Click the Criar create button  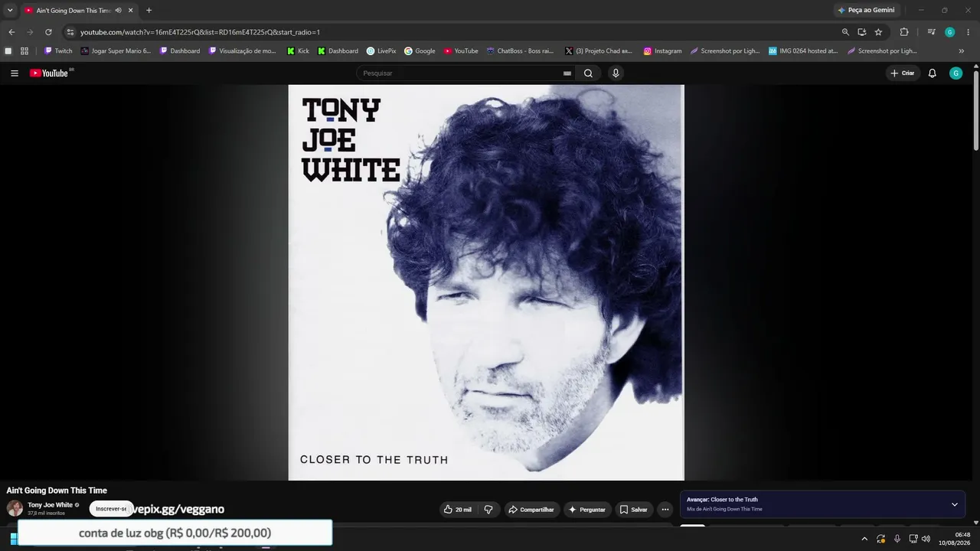pyautogui.click(x=903, y=73)
